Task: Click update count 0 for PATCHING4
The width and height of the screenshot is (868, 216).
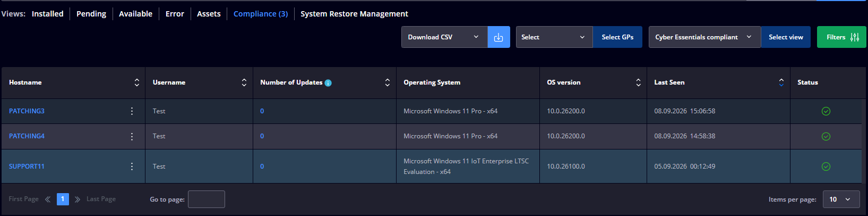Action: pos(262,136)
